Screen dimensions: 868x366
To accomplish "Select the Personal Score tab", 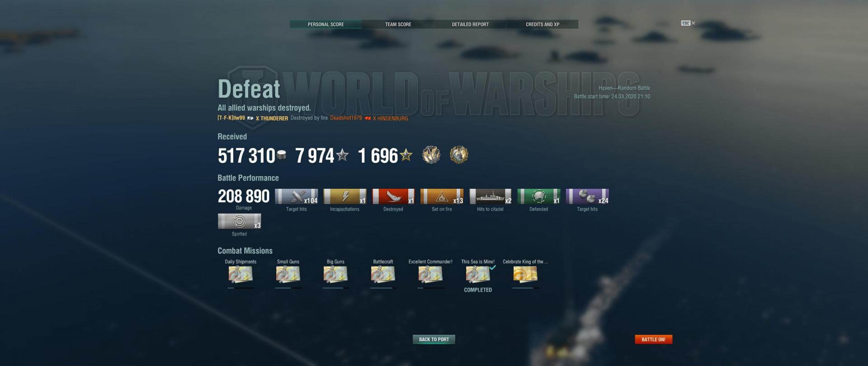I will [x=325, y=24].
